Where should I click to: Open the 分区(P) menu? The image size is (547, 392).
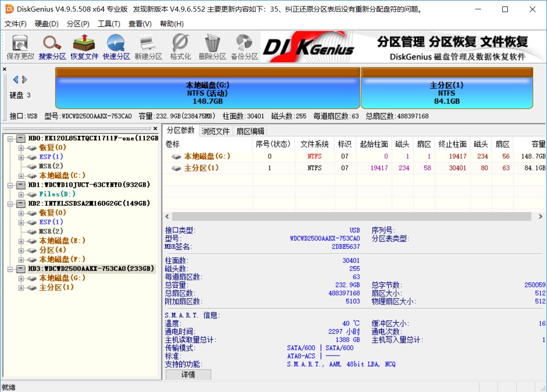pyautogui.click(x=78, y=24)
